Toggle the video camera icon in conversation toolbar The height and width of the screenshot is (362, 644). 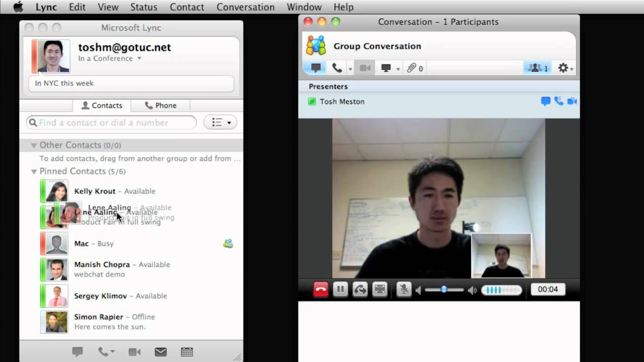pos(365,68)
